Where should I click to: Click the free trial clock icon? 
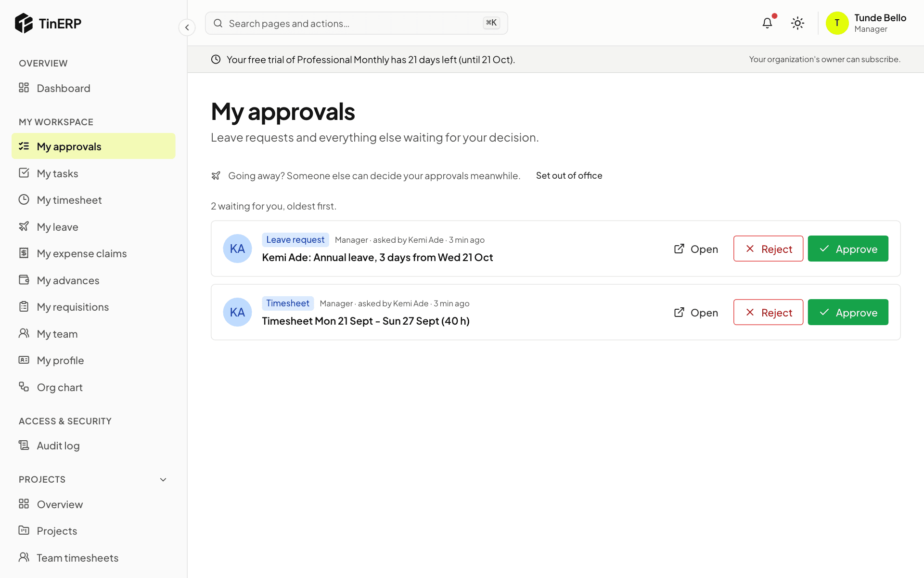tap(216, 59)
